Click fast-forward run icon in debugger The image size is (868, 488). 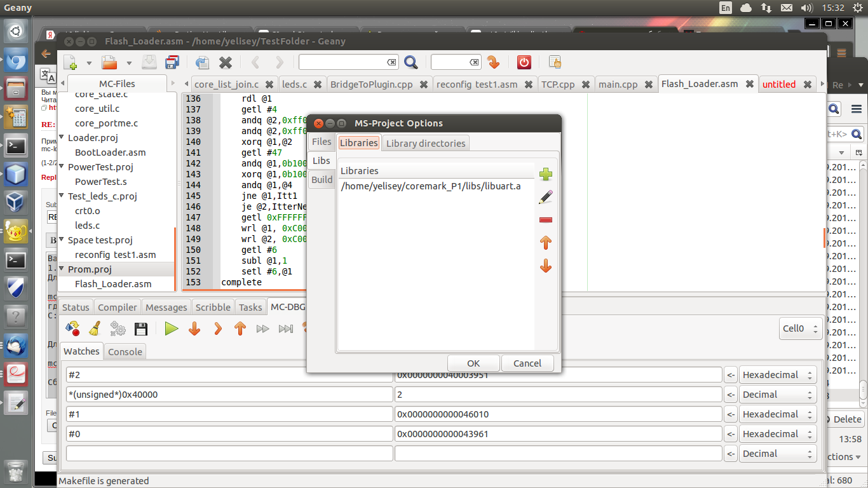coord(262,329)
